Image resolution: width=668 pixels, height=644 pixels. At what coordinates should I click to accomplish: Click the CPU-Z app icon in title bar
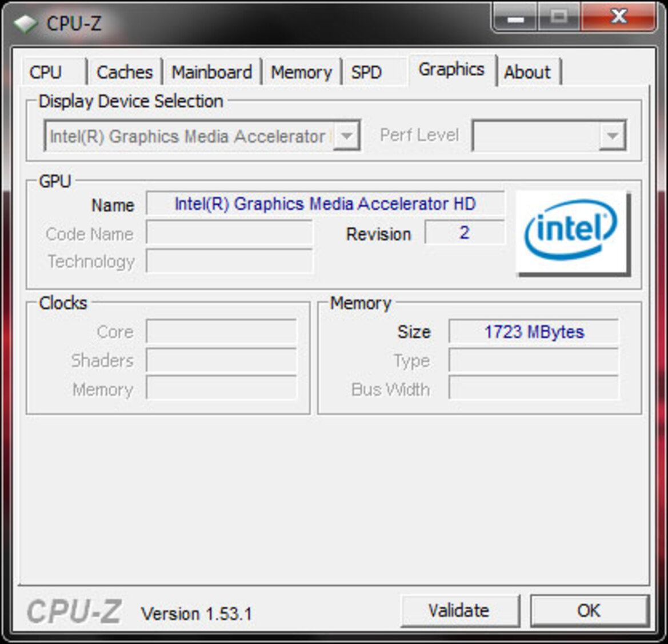pos(25,24)
